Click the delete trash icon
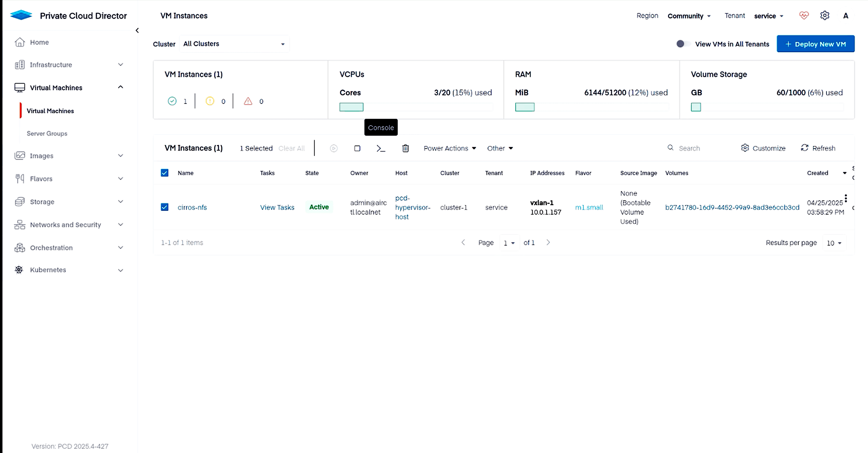 point(405,148)
